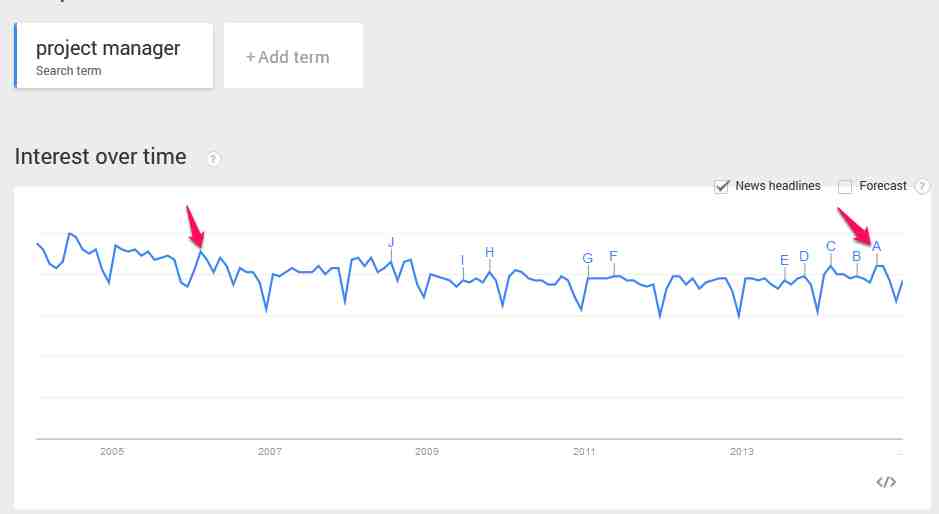Click news headline marker I
The width and height of the screenshot is (939, 514).
(463, 260)
